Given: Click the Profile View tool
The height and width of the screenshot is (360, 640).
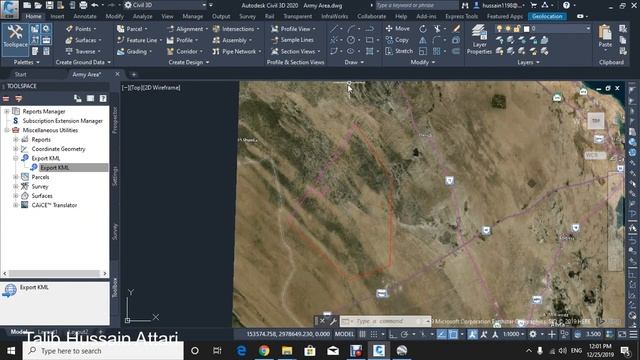Looking at the screenshot, I should click(x=293, y=29).
